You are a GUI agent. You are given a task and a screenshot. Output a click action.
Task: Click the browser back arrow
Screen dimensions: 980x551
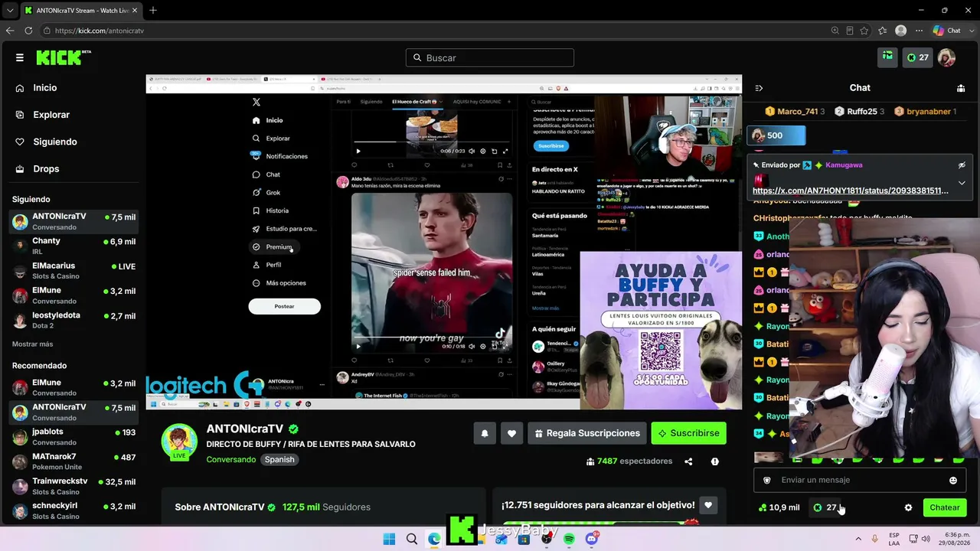(10, 31)
